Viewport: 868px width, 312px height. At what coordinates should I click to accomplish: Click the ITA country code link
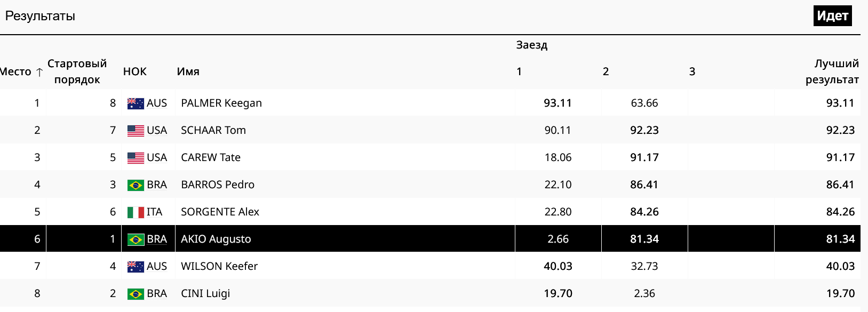155,212
